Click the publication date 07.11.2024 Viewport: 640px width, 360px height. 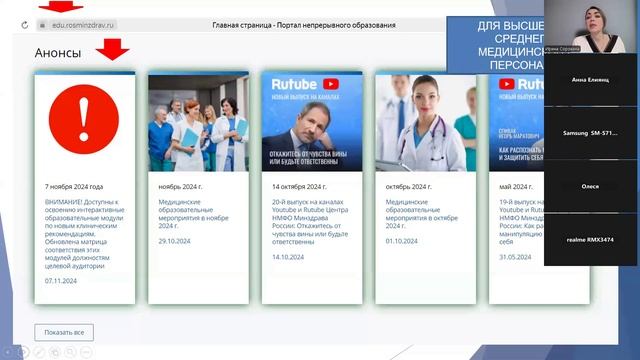point(61,281)
